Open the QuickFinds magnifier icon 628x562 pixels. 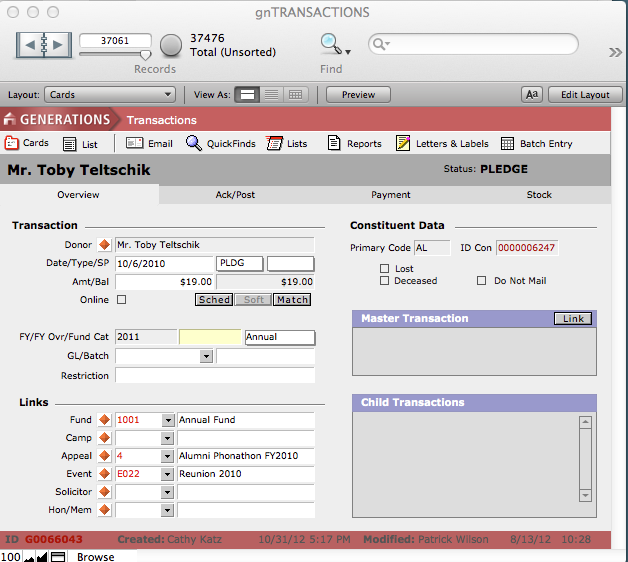coord(194,143)
